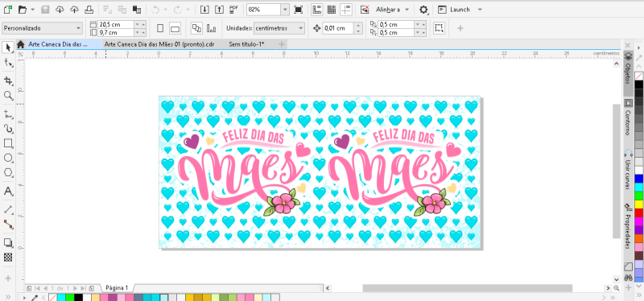The height and width of the screenshot is (301, 644).
Task: Select the Connector tool
Action: click(8, 225)
